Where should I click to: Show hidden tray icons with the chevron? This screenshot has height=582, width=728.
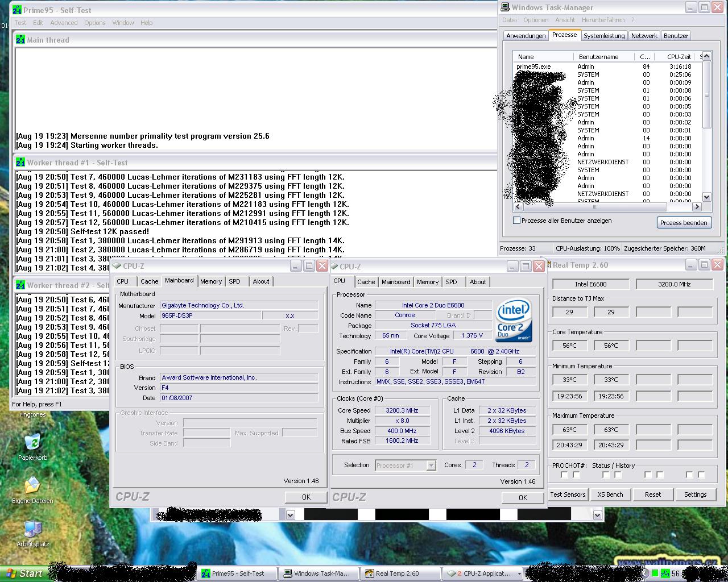click(x=646, y=573)
